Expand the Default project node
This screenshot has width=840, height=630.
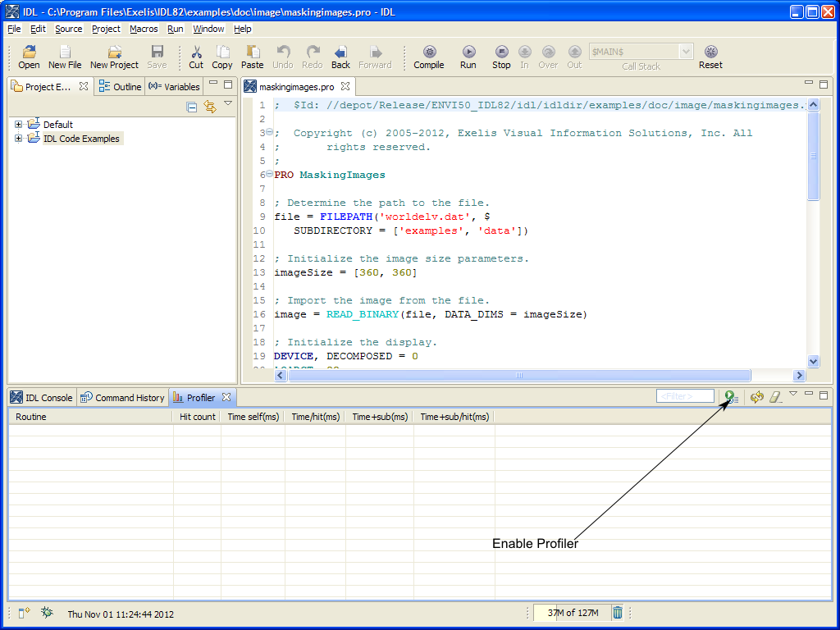click(x=18, y=125)
